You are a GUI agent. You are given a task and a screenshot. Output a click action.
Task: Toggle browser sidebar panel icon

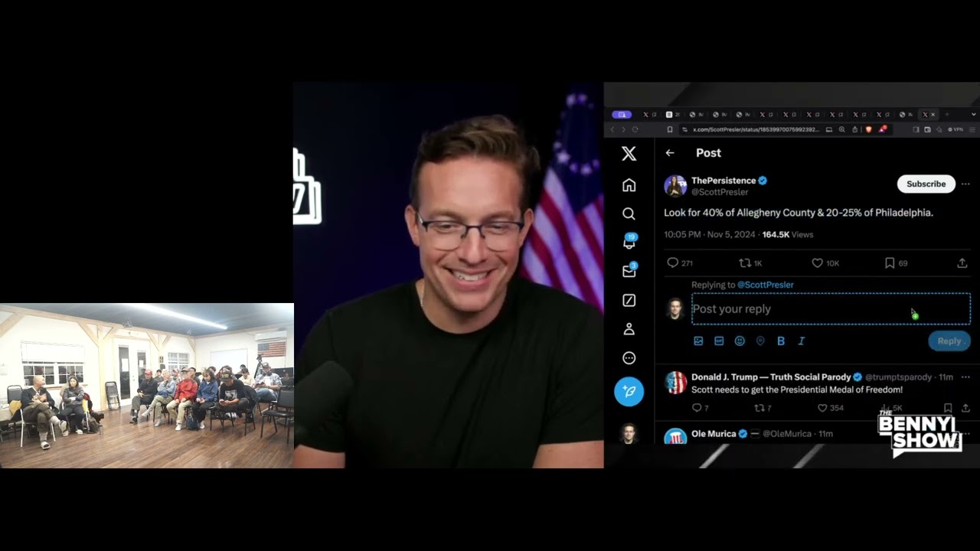916,129
